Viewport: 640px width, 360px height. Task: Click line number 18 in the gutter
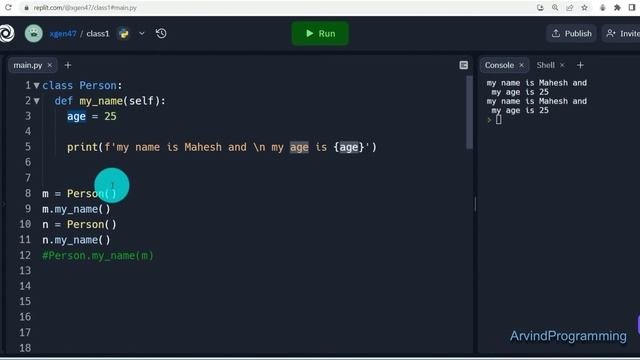25,348
